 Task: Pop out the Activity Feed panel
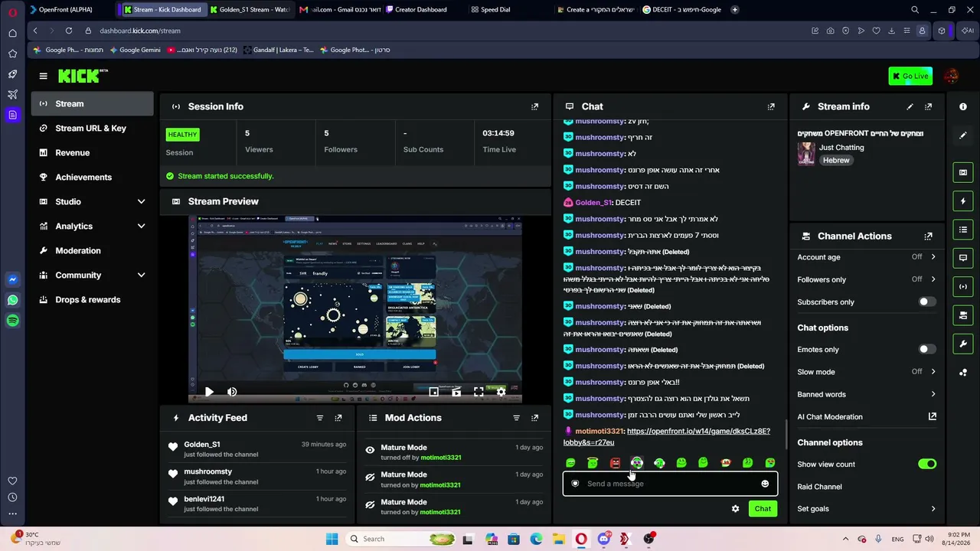[338, 418]
